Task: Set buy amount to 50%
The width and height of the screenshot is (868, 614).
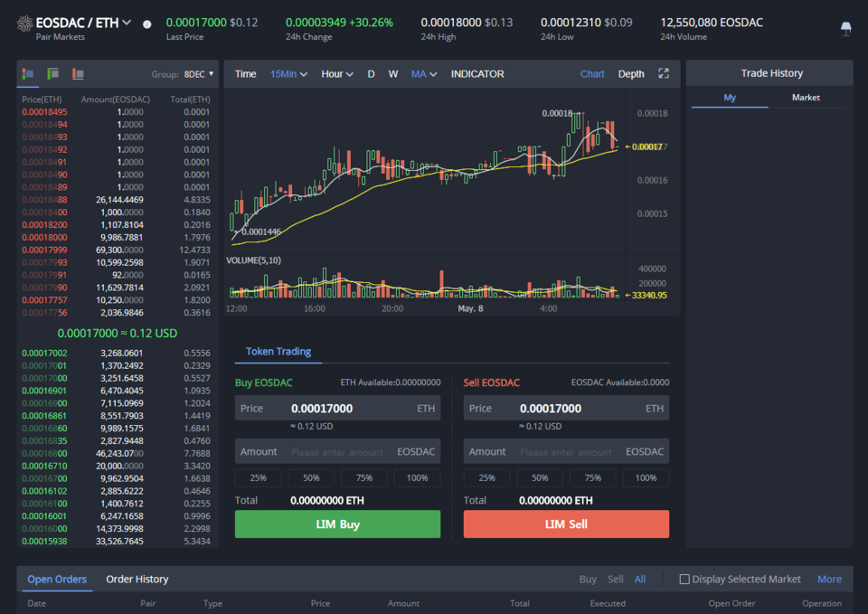Action: (x=311, y=477)
